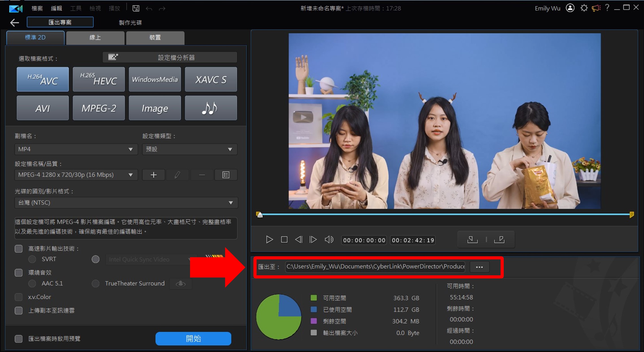Set mark in position icon

[x=472, y=240]
